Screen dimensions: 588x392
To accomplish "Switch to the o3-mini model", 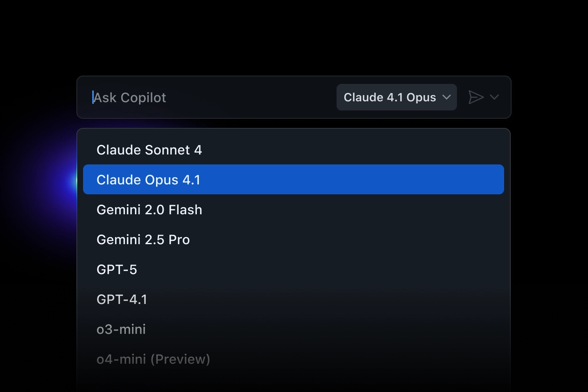I will 293,329.
